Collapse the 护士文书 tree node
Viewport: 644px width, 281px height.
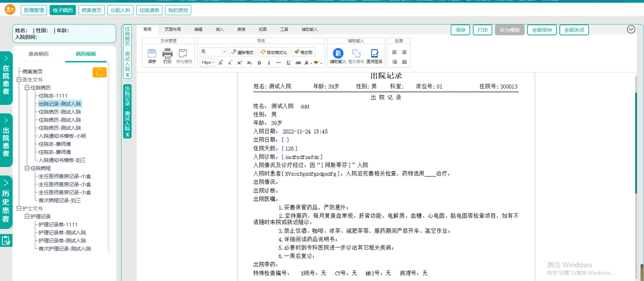pyautogui.click(x=19, y=208)
